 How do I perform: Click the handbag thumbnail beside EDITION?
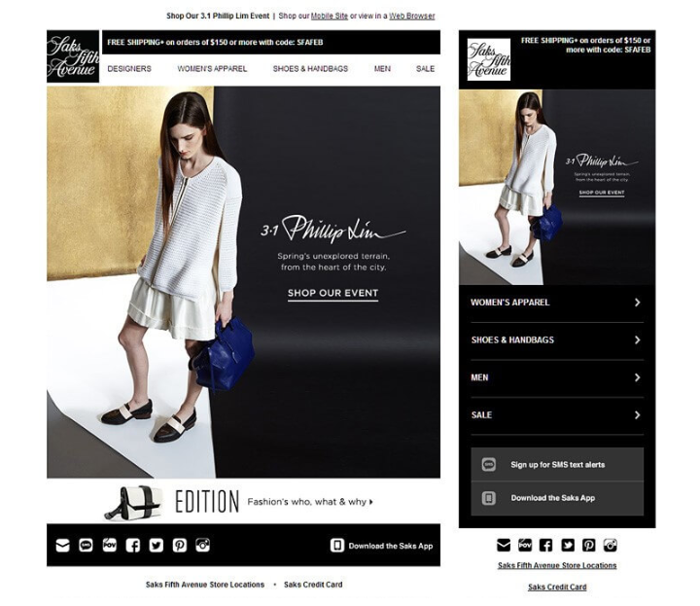click(x=133, y=503)
